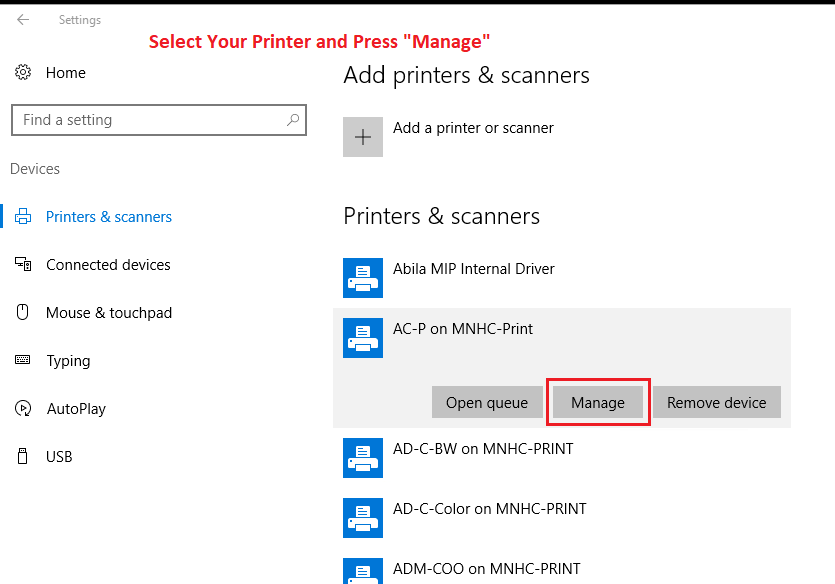The image size is (835, 584).
Task: Open AutoPlay settings
Action: tap(75, 409)
